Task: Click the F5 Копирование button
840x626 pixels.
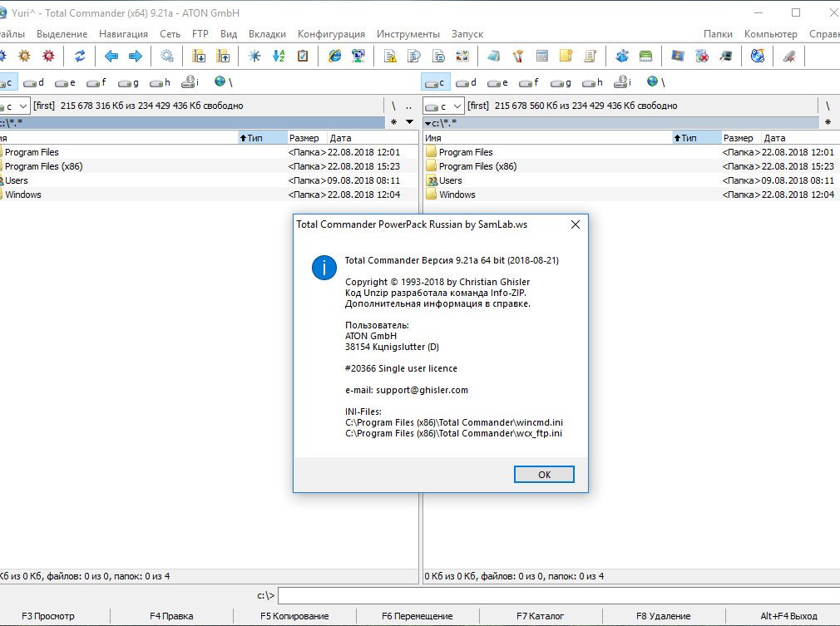Action: point(294,616)
